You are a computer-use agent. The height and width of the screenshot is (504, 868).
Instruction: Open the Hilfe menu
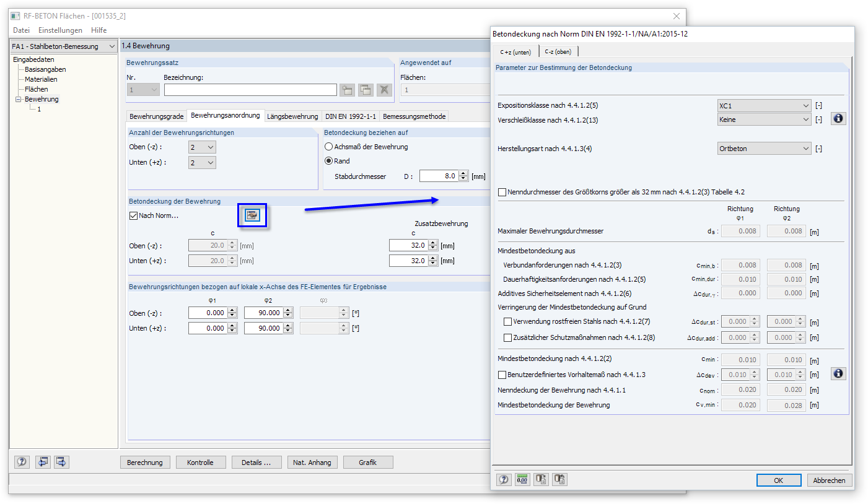coord(99,30)
